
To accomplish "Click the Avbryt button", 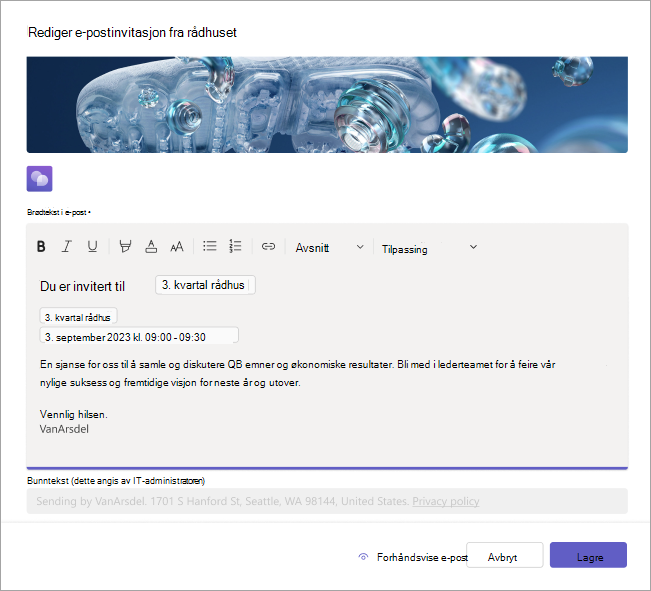I will [x=504, y=555].
